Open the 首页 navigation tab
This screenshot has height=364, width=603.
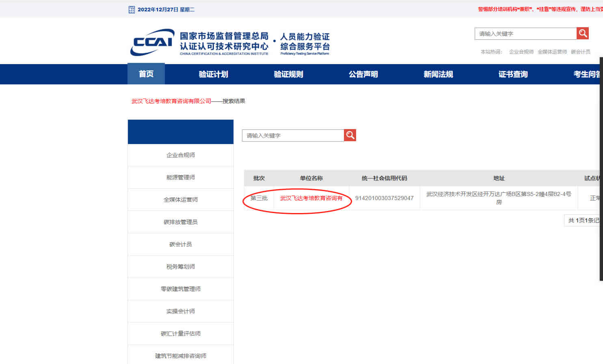(x=146, y=74)
